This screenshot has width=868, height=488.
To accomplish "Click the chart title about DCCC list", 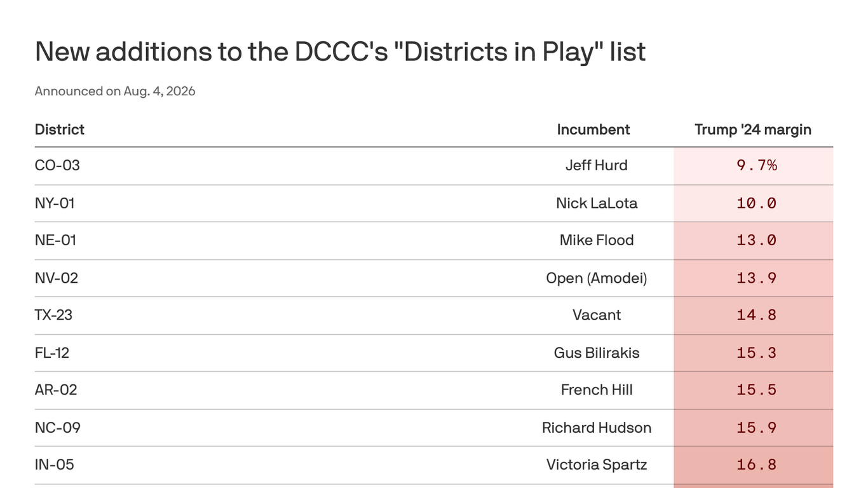I will (340, 51).
